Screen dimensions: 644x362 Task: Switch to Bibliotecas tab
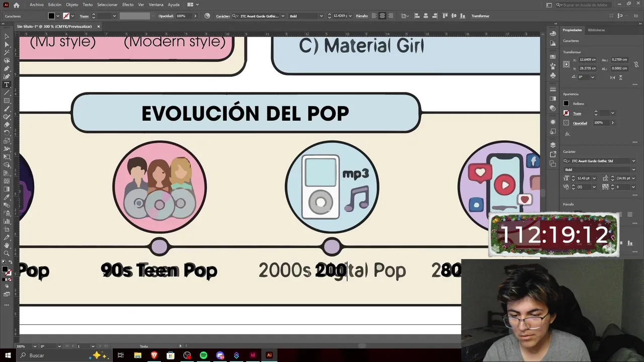point(596,30)
